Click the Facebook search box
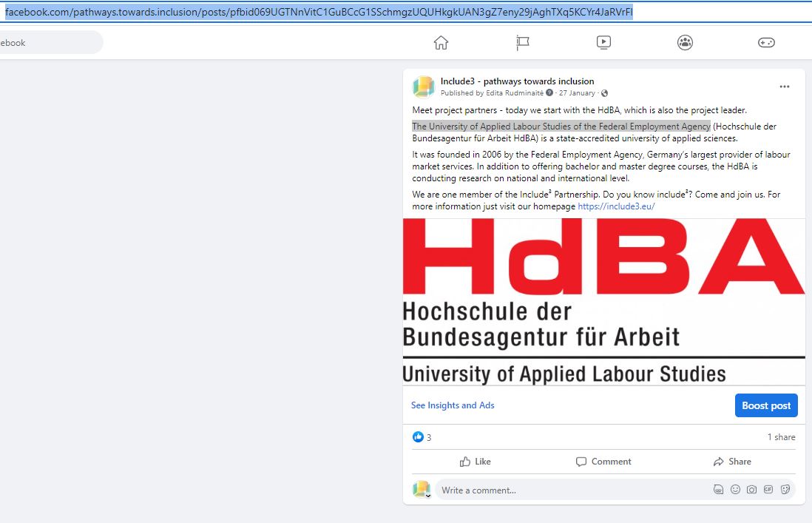812x523 pixels. click(51, 42)
